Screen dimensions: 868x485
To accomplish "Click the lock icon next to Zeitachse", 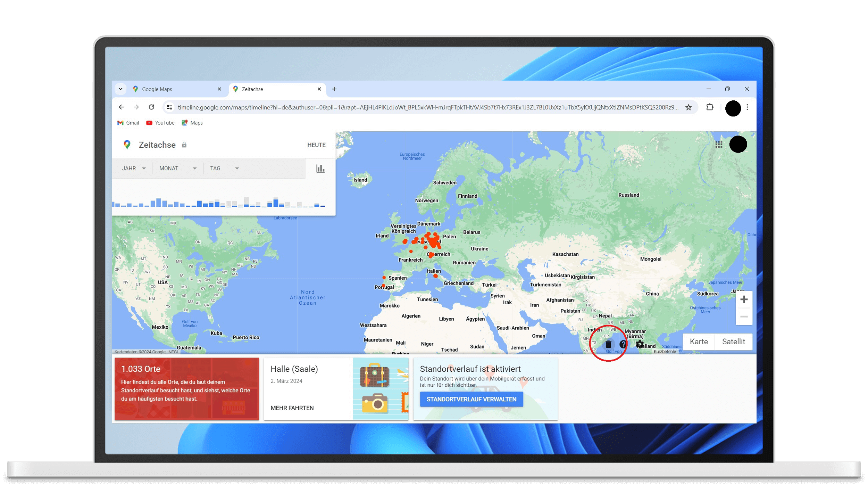I will point(184,145).
